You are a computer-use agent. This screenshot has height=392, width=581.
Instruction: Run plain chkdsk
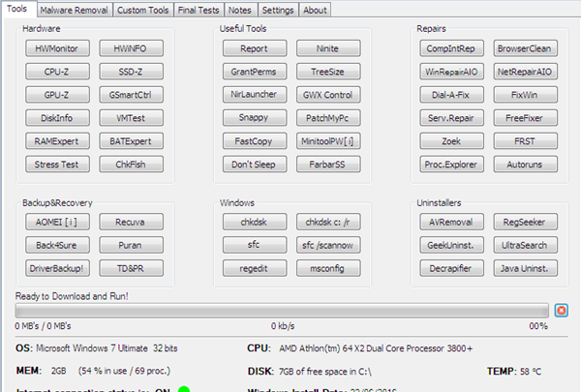255,222
